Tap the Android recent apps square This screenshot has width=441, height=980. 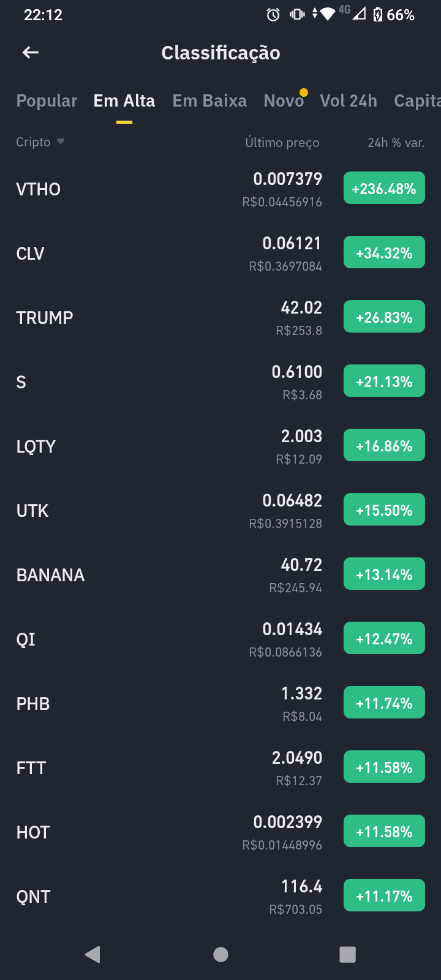[347, 954]
